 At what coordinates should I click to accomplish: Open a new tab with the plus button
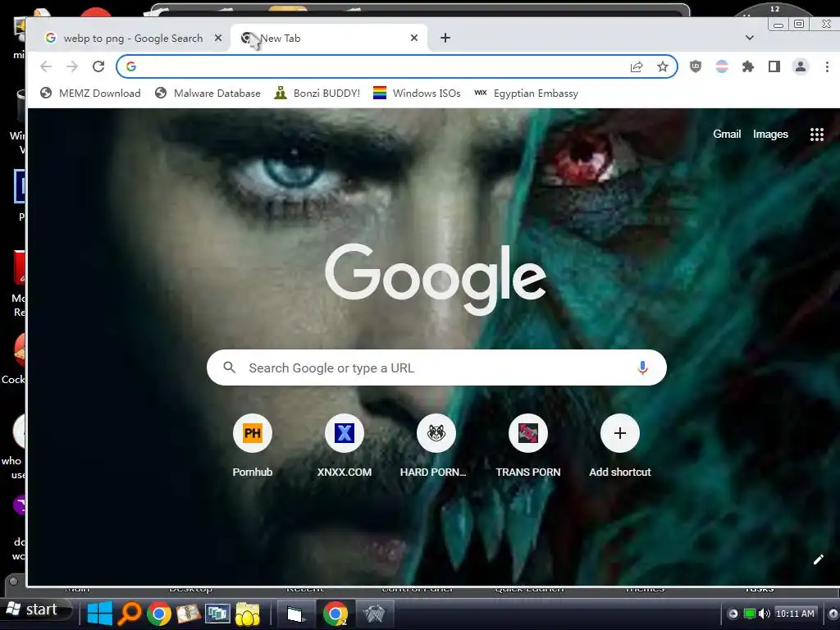point(445,38)
